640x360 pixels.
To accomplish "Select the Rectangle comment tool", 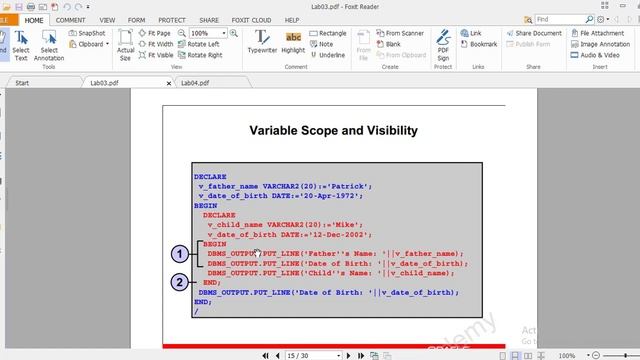I will [328, 33].
